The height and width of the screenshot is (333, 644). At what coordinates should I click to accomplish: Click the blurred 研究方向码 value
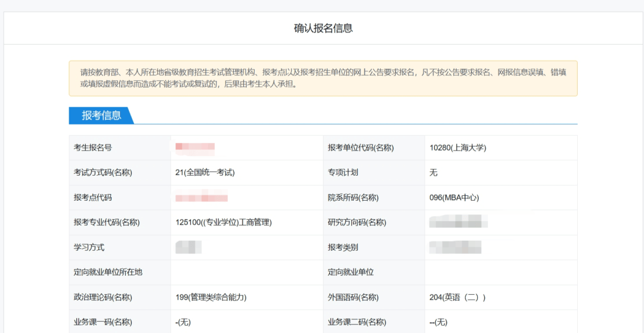459,223
